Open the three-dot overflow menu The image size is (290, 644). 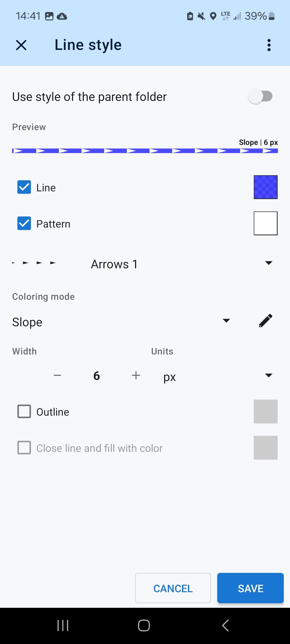(269, 45)
